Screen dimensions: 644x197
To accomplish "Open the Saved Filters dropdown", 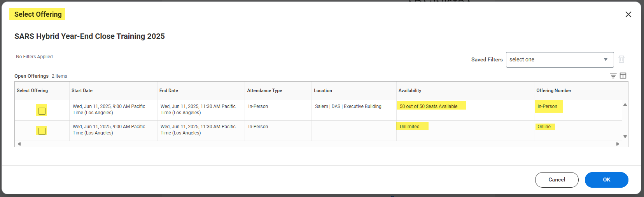I will 559,60.
